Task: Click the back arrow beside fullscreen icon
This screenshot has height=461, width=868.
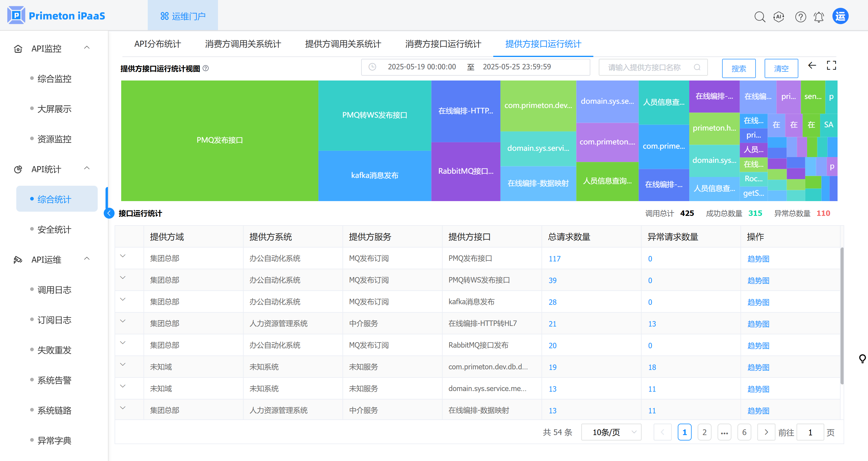Action: click(812, 65)
